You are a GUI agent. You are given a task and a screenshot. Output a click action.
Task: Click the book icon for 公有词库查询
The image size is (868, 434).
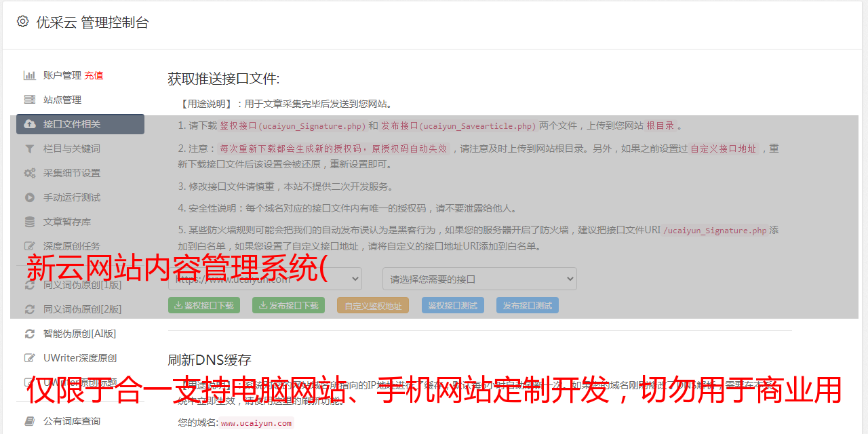[x=30, y=421]
